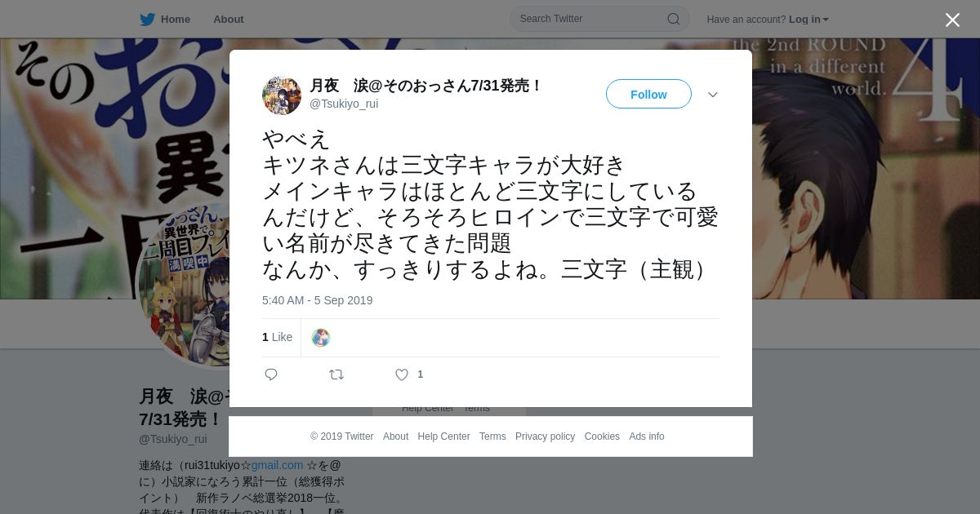The image size is (980, 514).
Task: Open the Log in dropdown
Action: [x=808, y=20]
